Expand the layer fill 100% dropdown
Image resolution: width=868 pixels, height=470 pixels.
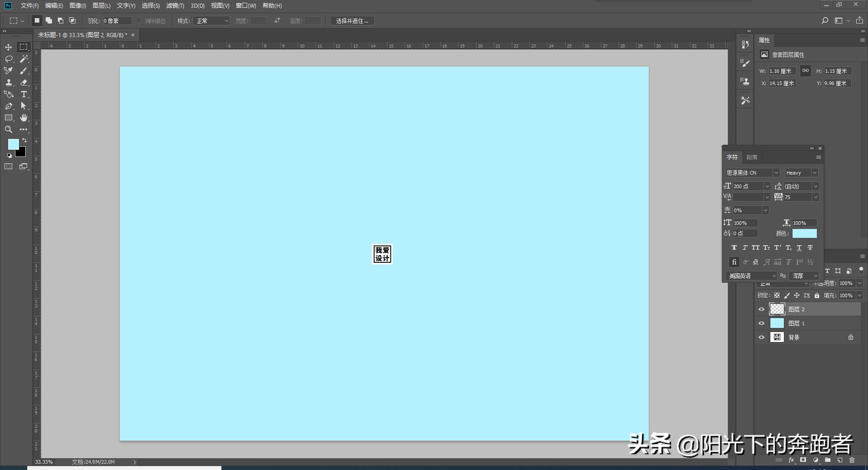pos(860,295)
